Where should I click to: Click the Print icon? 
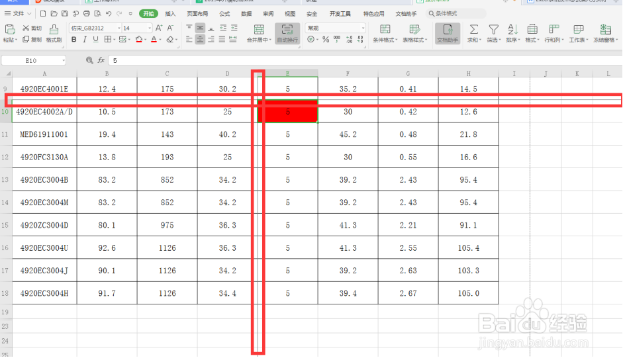pyautogui.click(x=87, y=13)
